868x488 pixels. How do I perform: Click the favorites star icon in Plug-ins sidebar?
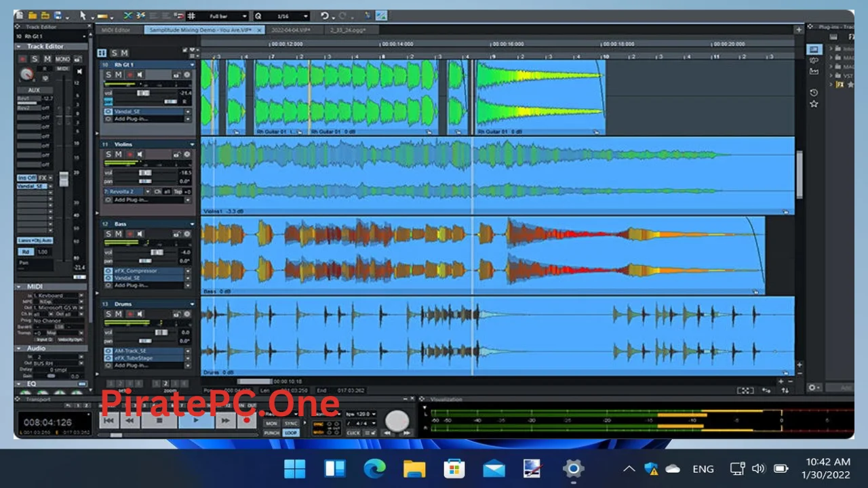(x=814, y=104)
